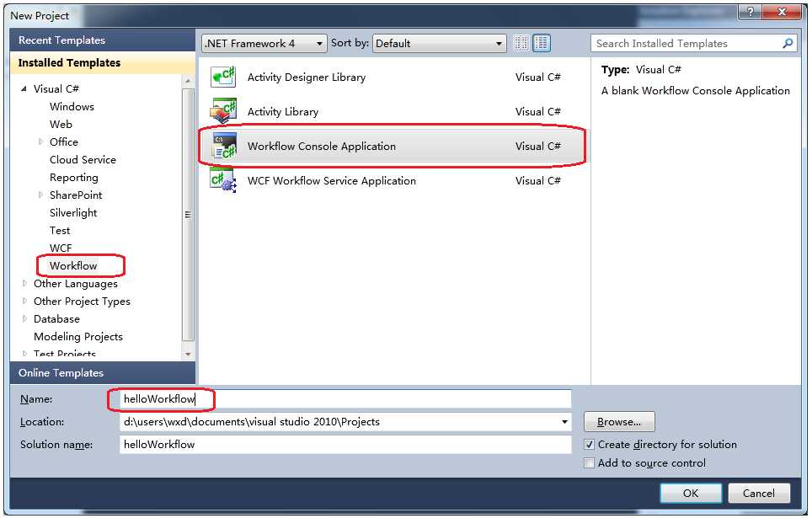
Task: Click the Browse... button
Action: [619, 422]
